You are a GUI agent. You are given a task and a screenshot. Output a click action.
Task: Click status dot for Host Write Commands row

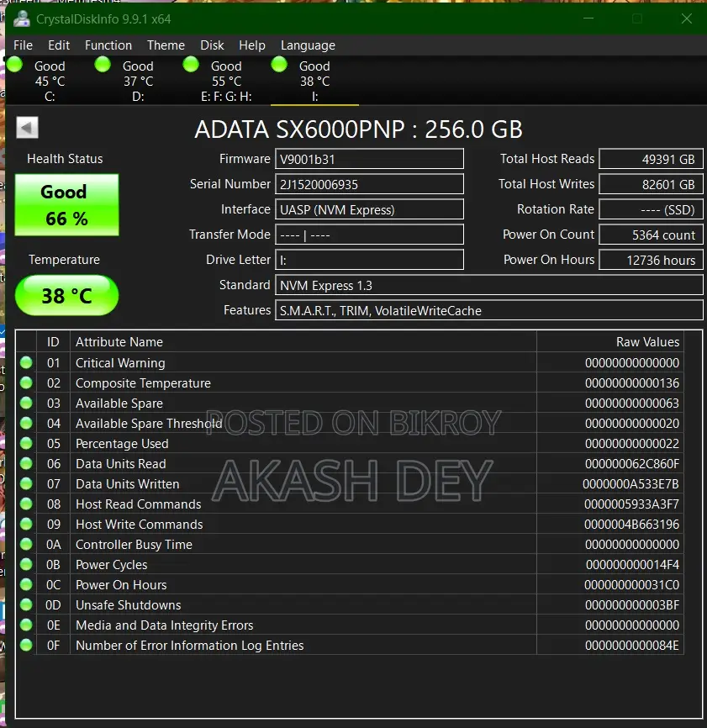pos(26,525)
